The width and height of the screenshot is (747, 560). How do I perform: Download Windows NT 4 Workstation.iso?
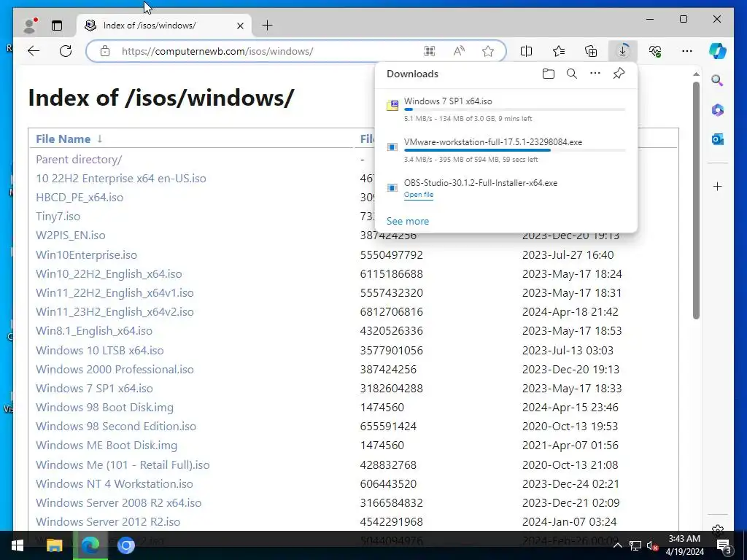(x=115, y=484)
